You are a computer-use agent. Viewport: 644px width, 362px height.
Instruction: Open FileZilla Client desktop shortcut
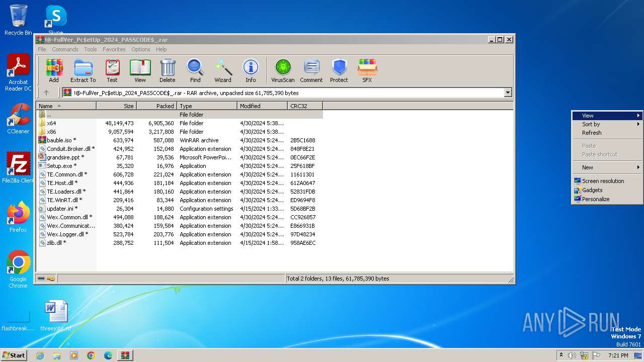[18, 167]
